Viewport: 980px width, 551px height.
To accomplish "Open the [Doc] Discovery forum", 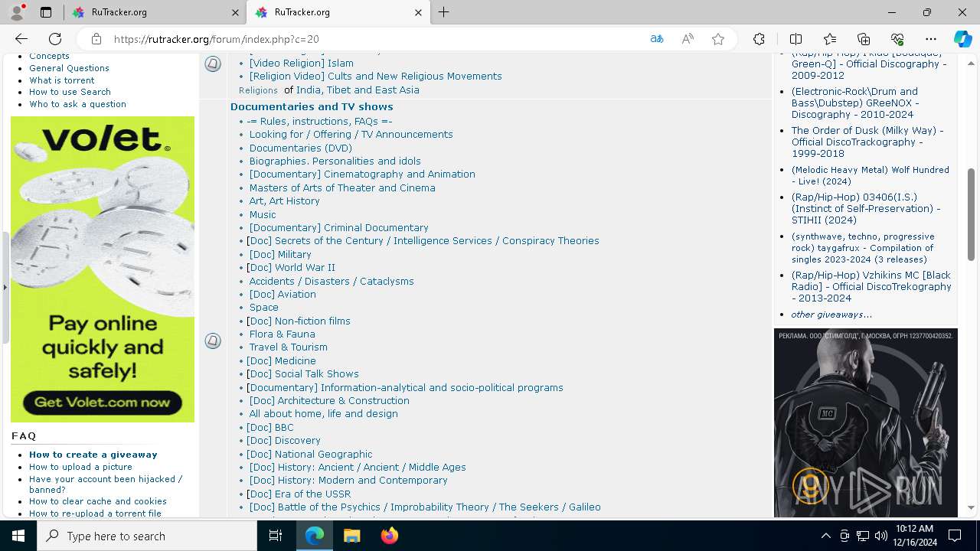I will tap(283, 441).
